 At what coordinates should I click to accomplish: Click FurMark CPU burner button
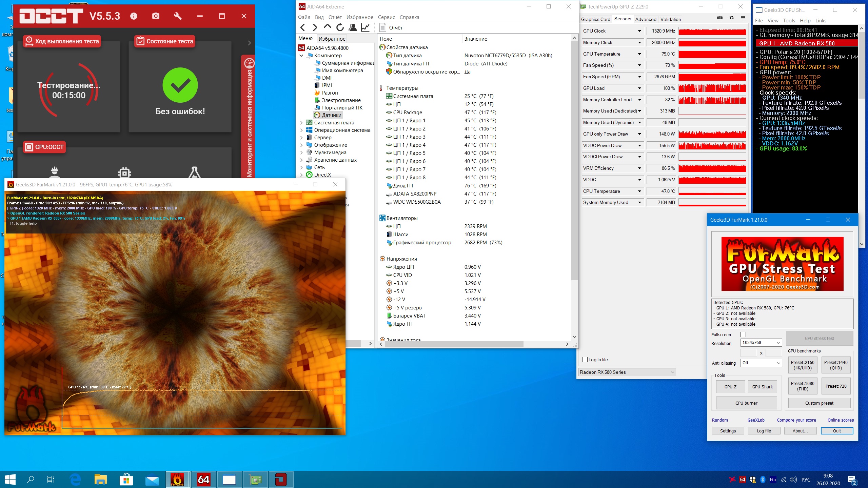coord(746,403)
